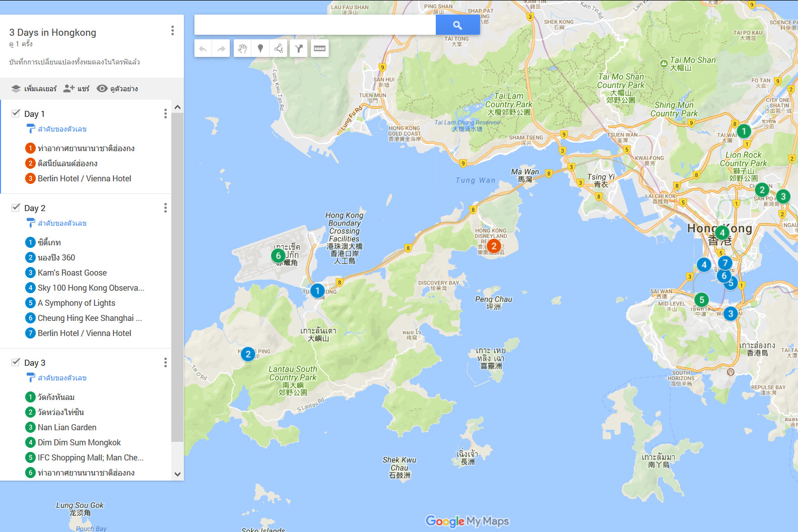Click the sidebar scroll up arrow
The height and width of the screenshot is (532, 798).
(177, 107)
